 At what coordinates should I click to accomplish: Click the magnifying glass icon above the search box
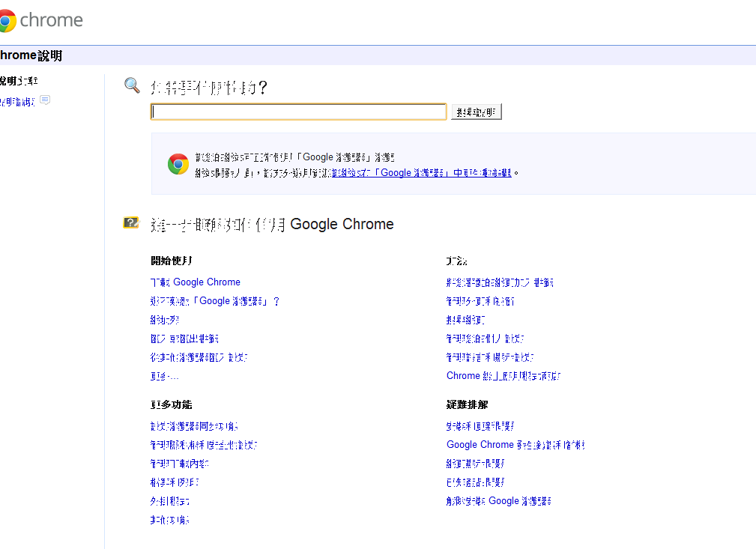[132, 85]
